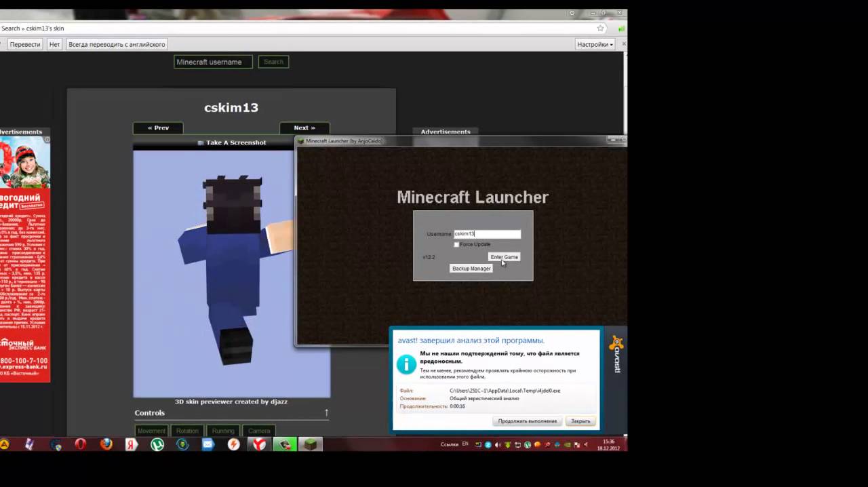Screen dimensions: 868x487
Task: Switch to the Running controls tab
Action: pyautogui.click(x=223, y=431)
